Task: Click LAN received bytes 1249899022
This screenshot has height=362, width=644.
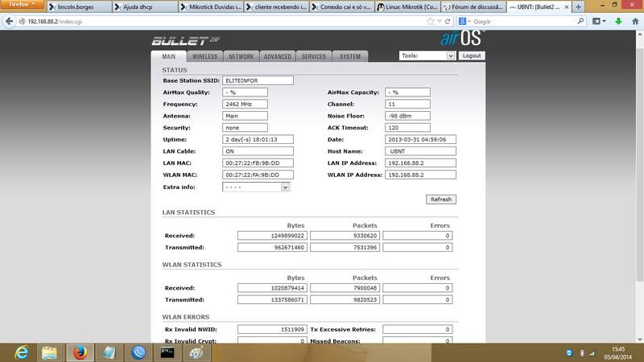Action: pos(272,236)
